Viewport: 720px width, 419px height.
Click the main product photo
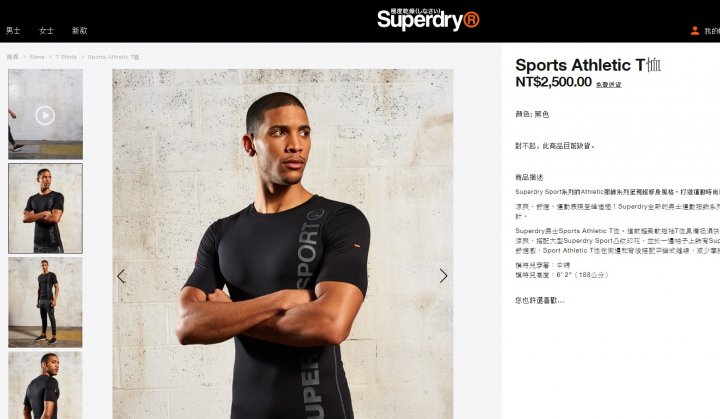tap(283, 244)
